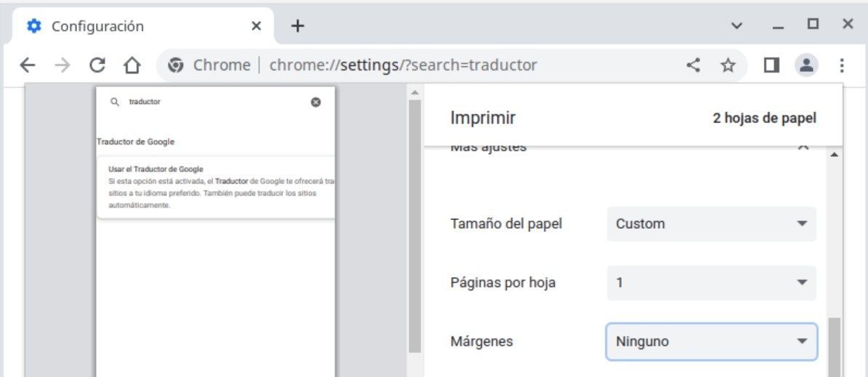The height and width of the screenshot is (377, 868).
Task: Open the profile avatar menu
Action: point(806,65)
